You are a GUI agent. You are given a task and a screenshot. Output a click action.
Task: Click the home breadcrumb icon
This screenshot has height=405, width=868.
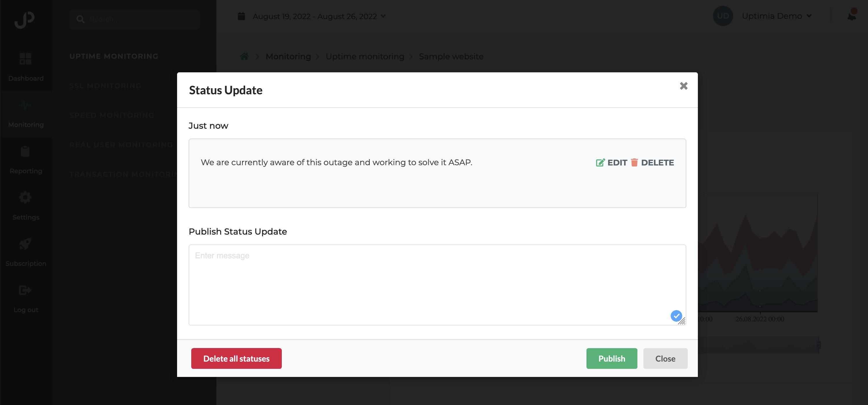244,56
